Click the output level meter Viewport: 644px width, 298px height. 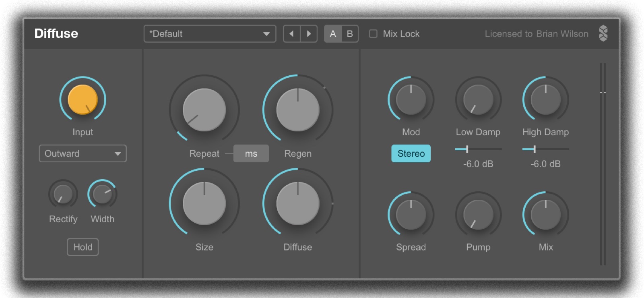(603, 164)
